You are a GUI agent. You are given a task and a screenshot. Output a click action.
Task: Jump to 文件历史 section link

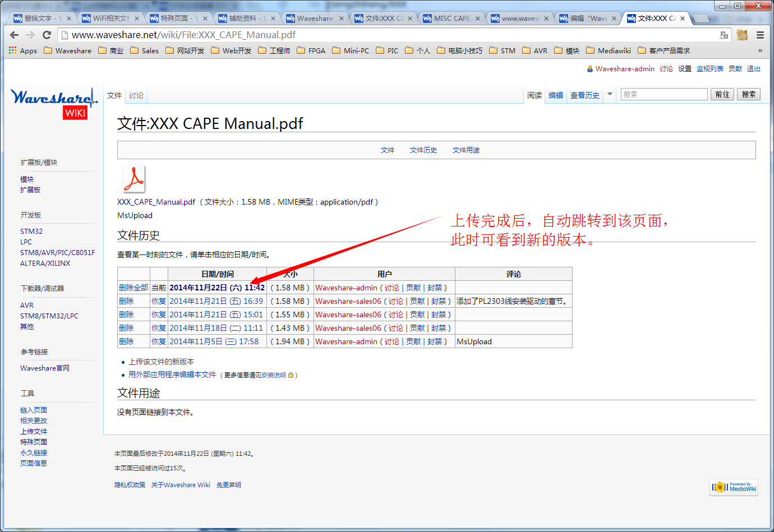pos(423,150)
